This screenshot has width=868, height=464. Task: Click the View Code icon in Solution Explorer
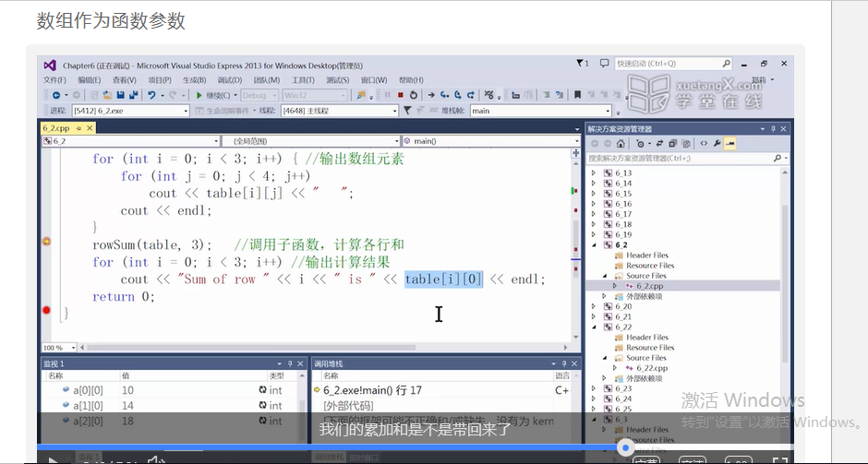(x=704, y=144)
